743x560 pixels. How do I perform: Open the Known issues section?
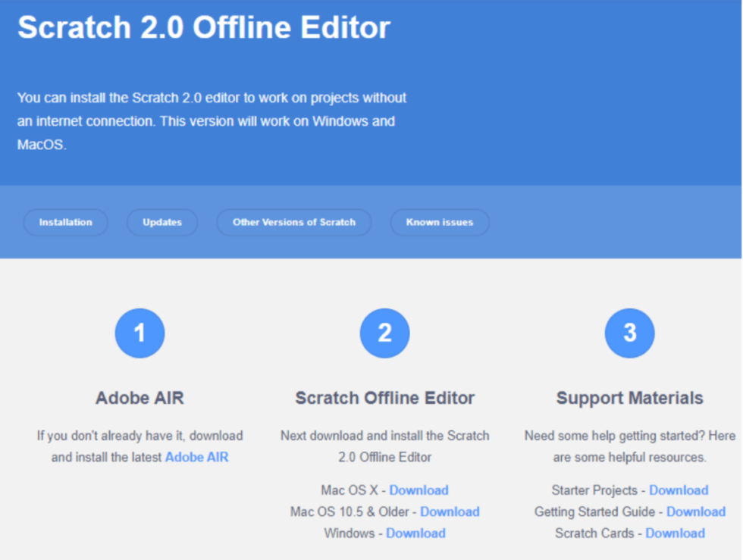(439, 222)
